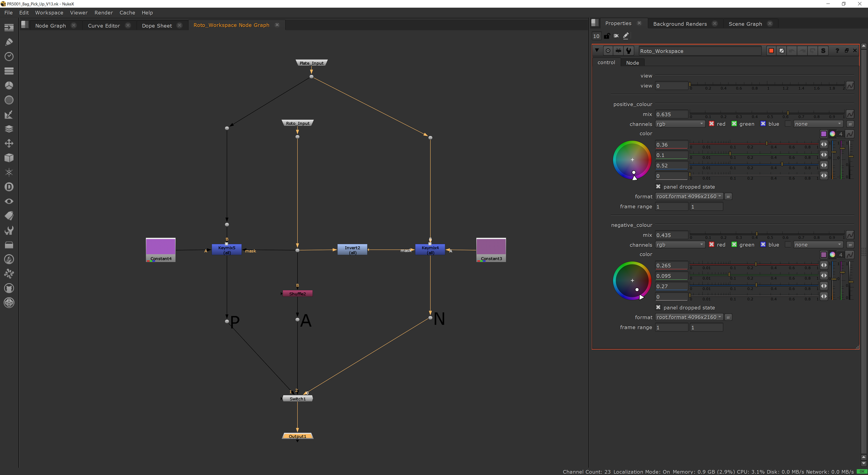Toggle red channel under negative_colour

711,245
